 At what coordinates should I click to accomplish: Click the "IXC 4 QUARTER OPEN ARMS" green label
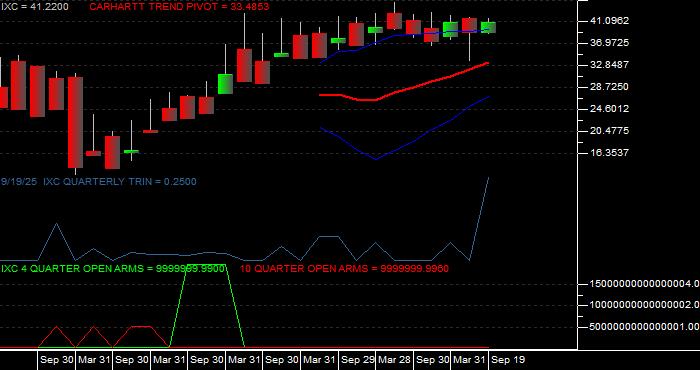(x=113, y=269)
